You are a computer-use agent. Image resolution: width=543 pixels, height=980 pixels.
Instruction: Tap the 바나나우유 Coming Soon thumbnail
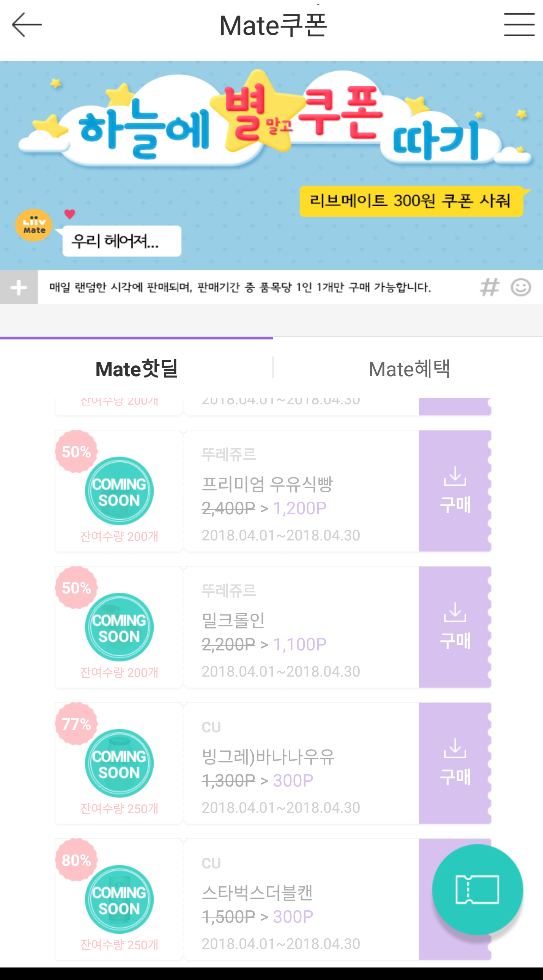click(119, 763)
